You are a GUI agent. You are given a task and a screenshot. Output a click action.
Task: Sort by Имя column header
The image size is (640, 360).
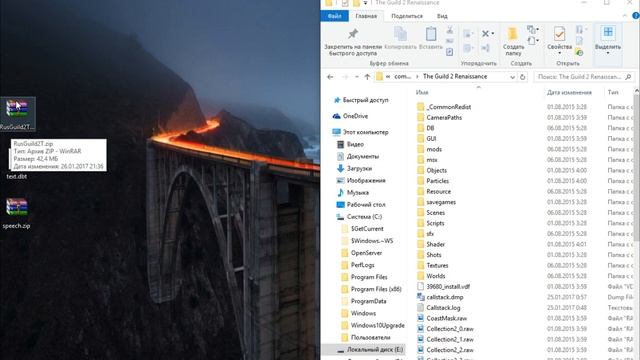(422, 93)
